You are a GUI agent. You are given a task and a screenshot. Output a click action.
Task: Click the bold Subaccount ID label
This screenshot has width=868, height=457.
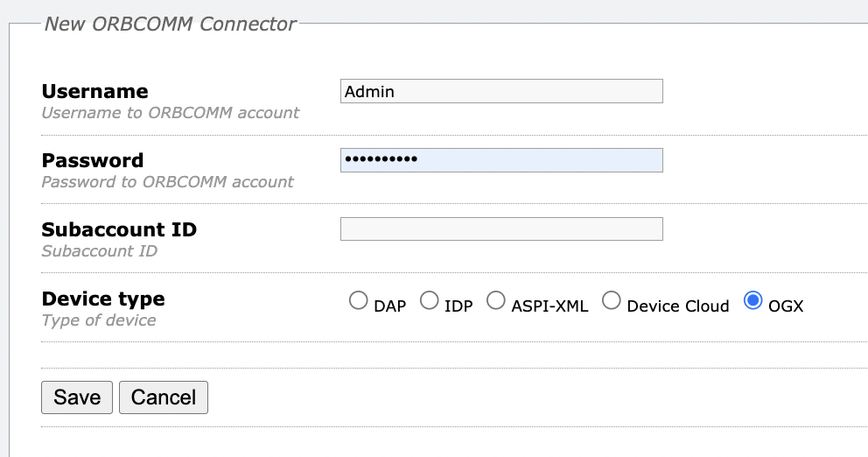click(119, 230)
